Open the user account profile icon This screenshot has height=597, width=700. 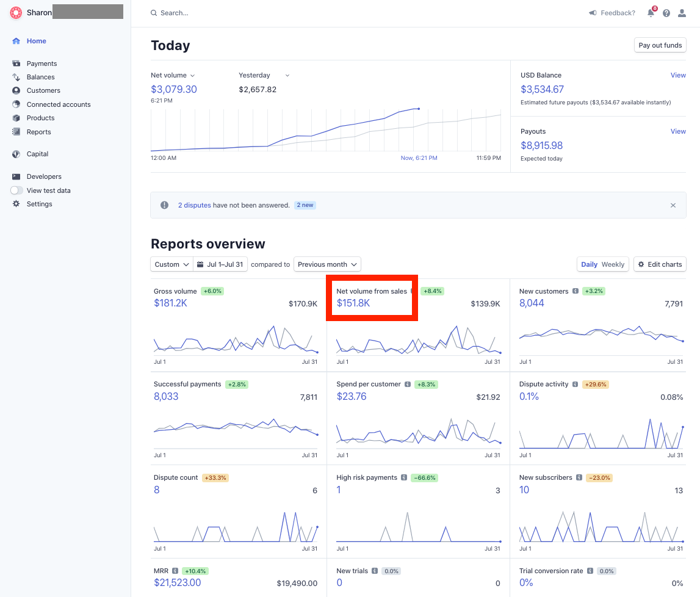[682, 13]
